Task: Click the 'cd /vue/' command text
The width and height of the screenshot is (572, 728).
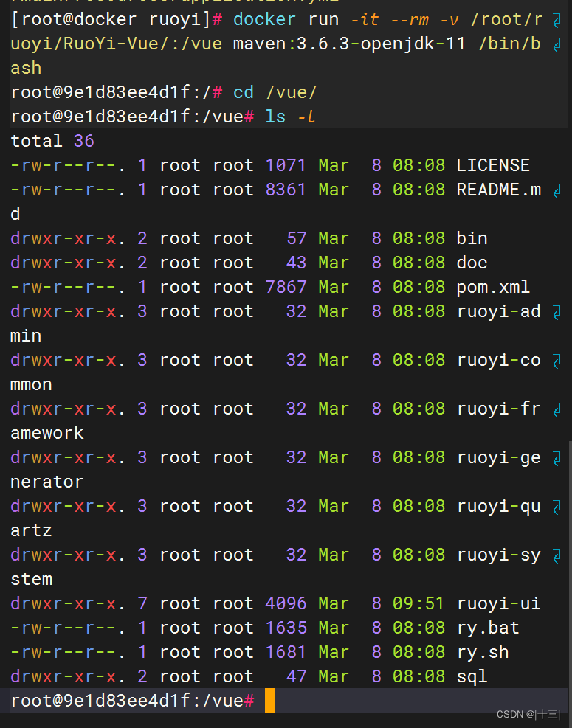Action: [x=275, y=92]
